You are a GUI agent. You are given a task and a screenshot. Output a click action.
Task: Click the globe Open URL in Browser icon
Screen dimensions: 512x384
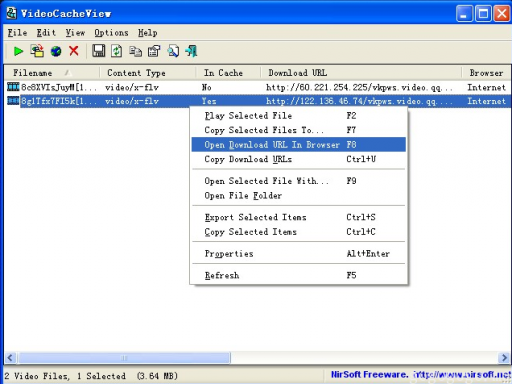pos(56,51)
